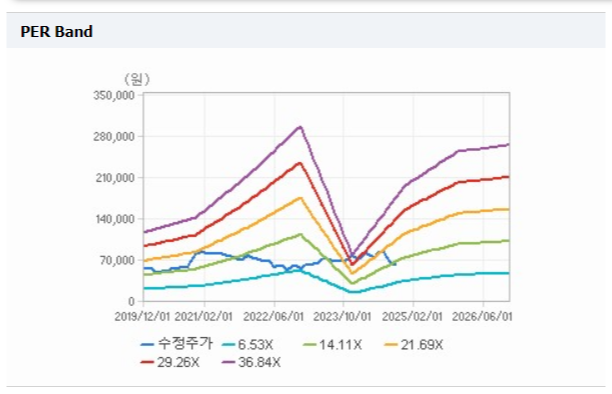Click the 2019/12/01 x-axis date
The width and height of the screenshot is (612, 394).
tap(142, 316)
